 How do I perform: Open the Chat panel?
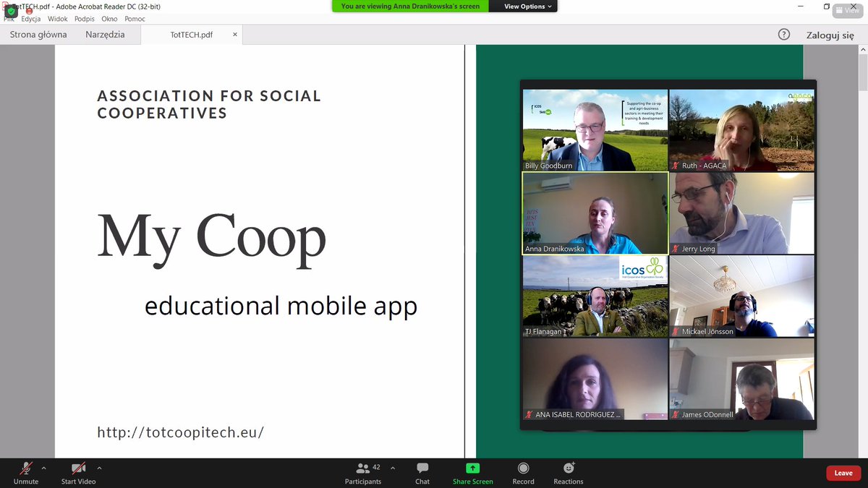click(x=422, y=472)
